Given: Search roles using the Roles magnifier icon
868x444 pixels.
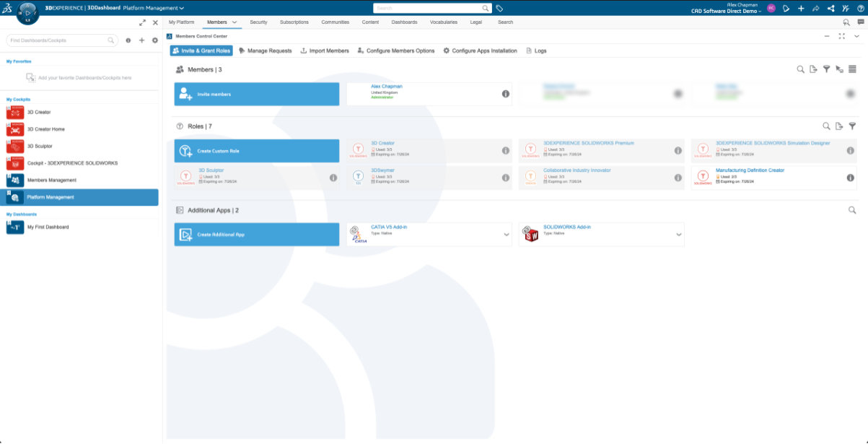Looking at the screenshot, I should tap(826, 126).
